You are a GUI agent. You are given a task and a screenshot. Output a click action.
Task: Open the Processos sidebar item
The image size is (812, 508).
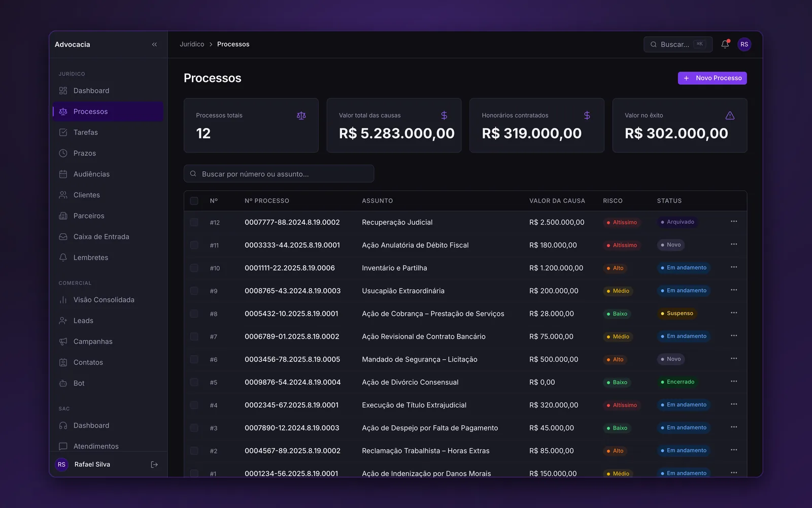coord(108,111)
